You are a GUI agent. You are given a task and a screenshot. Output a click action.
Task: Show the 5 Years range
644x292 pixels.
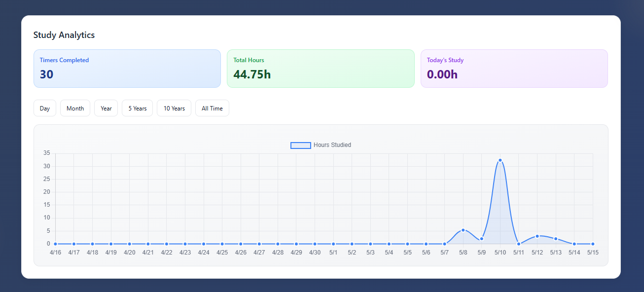click(138, 108)
